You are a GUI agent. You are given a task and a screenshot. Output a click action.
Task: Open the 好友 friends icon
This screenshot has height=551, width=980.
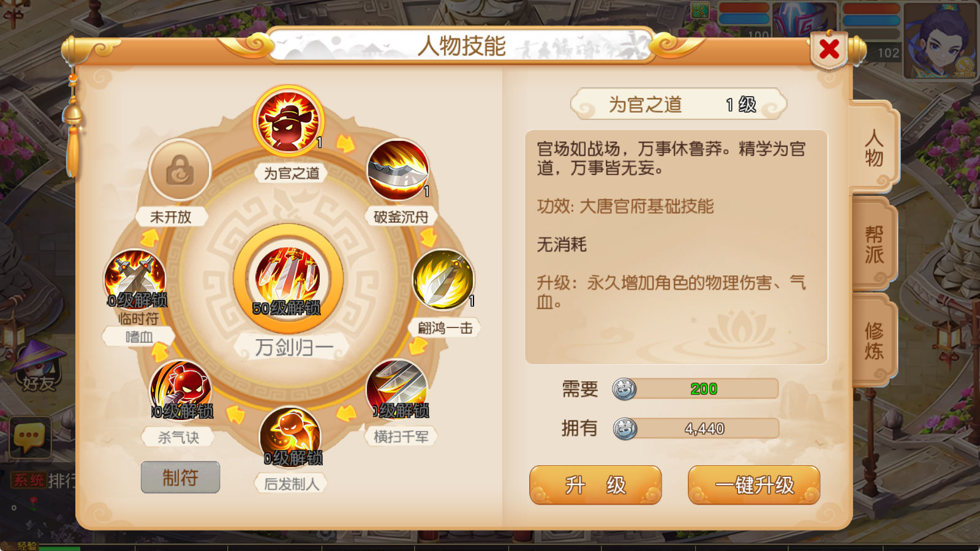click(x=39, y=367)
